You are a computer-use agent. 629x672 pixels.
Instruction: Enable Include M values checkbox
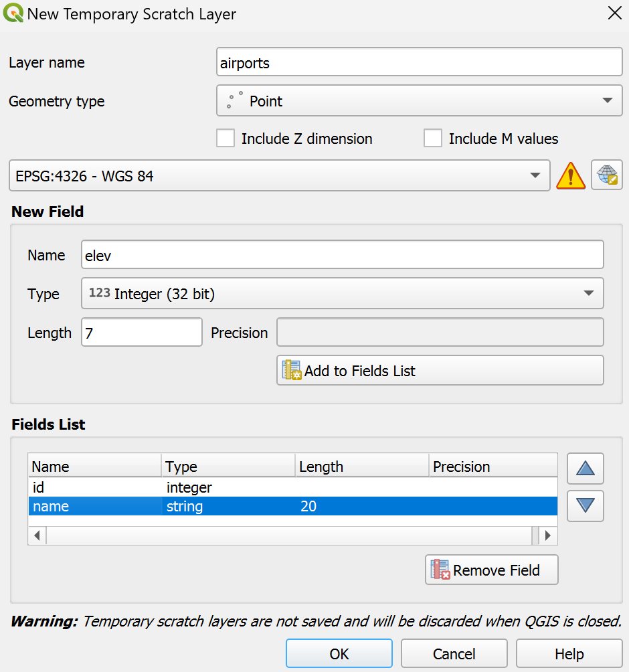pyautogui.click(x=433, y=139)
